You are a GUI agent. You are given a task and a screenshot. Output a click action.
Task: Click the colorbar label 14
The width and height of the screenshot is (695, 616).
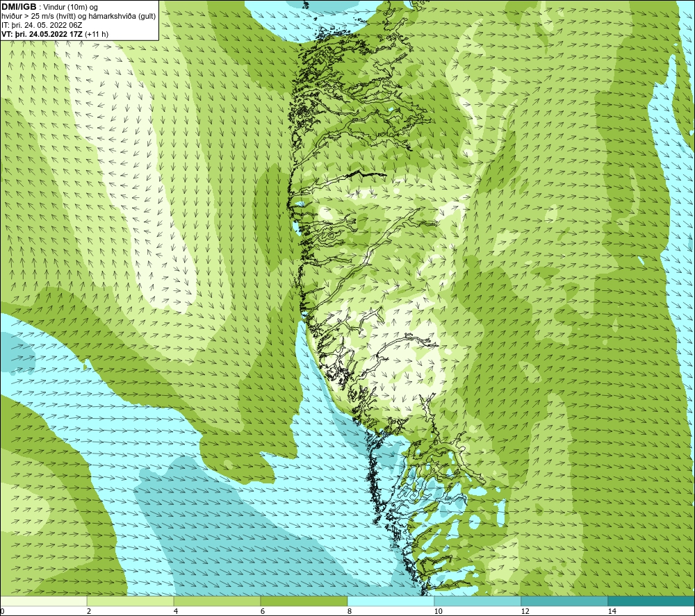point(612,611)
